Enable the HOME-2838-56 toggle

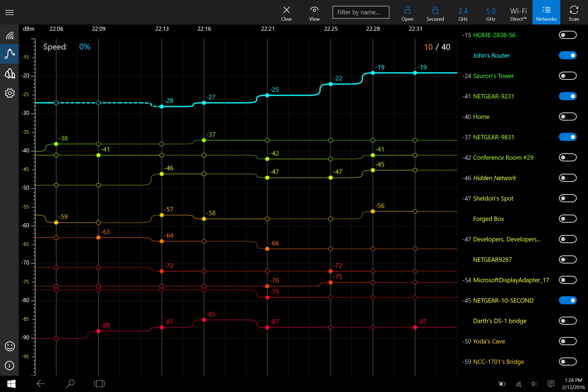(x=568, y=35)
